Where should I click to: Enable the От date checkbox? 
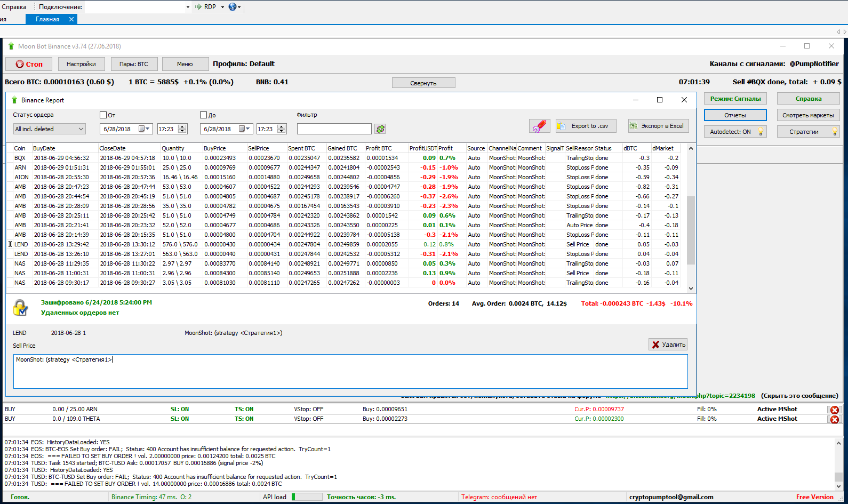pyautogui.click(x=103, y=115)
